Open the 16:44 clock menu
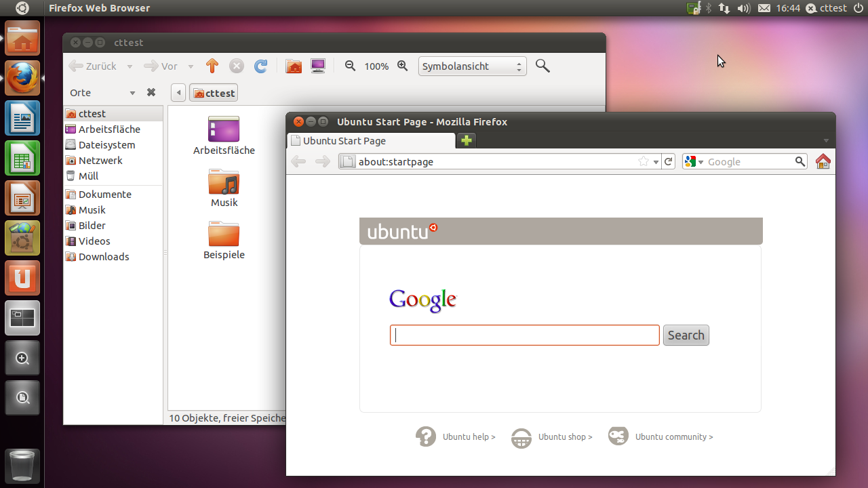This screenshot has width=868, height=488. [x=788, y=8]
